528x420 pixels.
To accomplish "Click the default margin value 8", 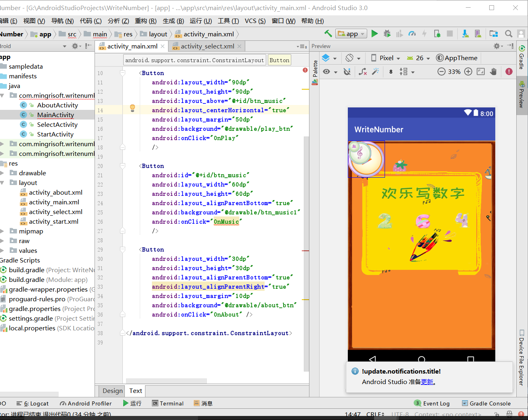I will (391, 71).
